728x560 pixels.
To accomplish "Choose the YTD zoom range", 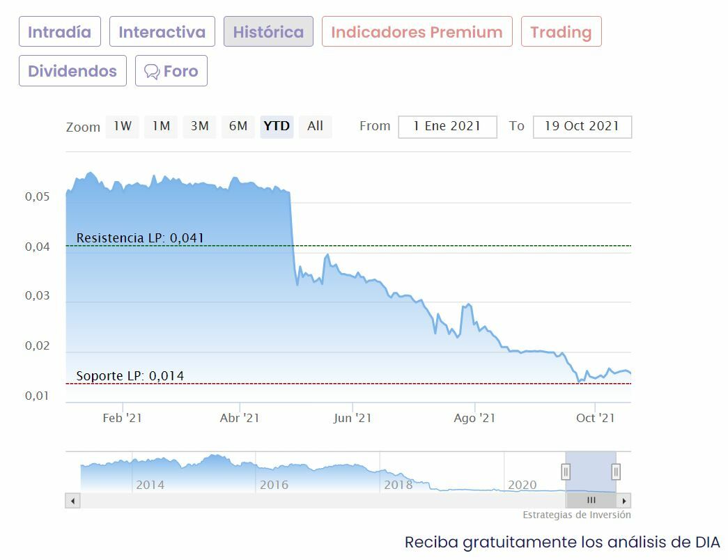I will pos(277,126).
